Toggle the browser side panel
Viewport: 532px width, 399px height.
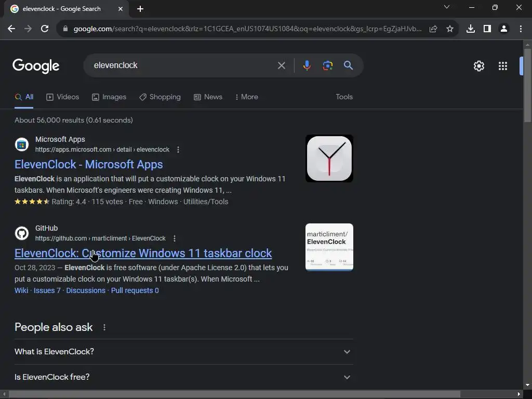tap(487, 29)
